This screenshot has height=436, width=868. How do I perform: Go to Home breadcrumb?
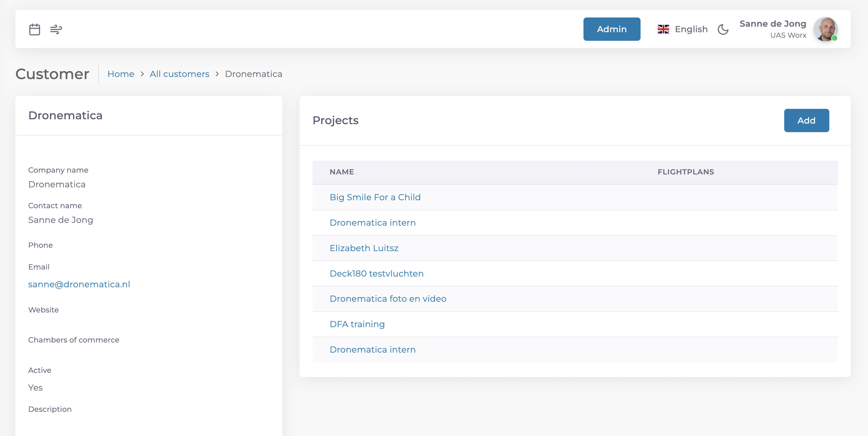click(x=121, y=74)
